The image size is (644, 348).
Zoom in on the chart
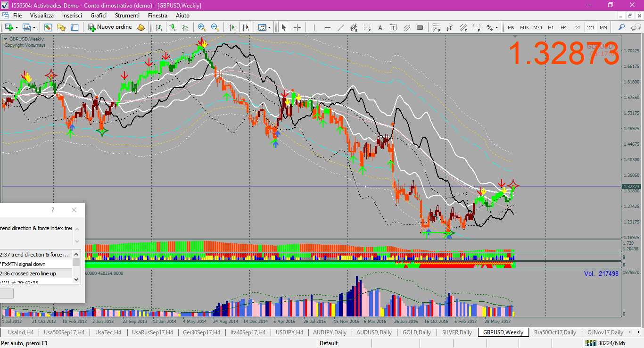202,27
